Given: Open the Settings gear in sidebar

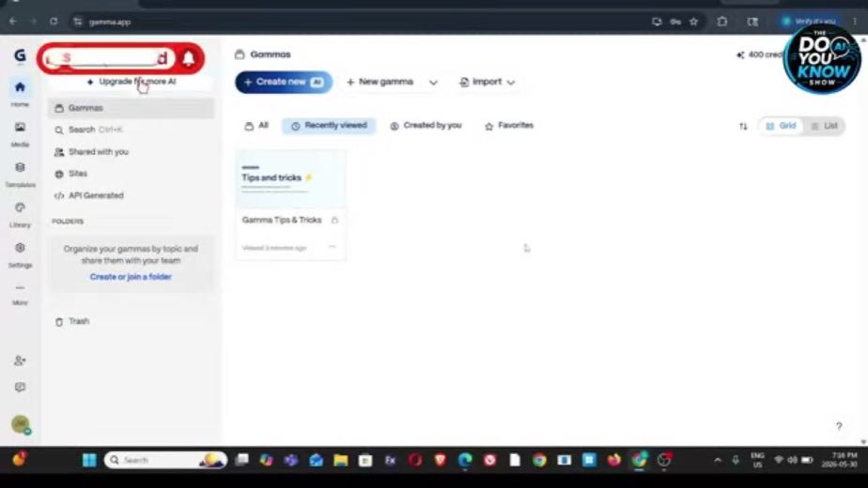Looking at the screenshot, I should pyautogui.click(x=20, y=248).
